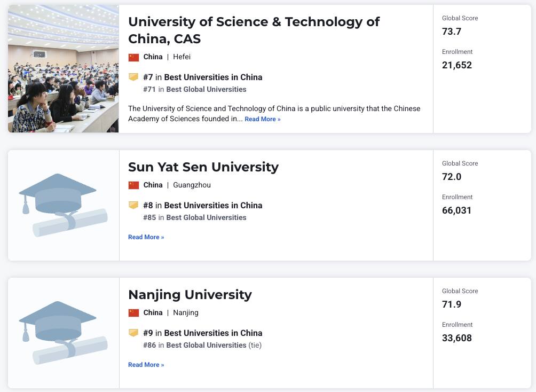
Task: Click Sun Yat Sen graduation cap placeholder
Action: tap(63, 205)
